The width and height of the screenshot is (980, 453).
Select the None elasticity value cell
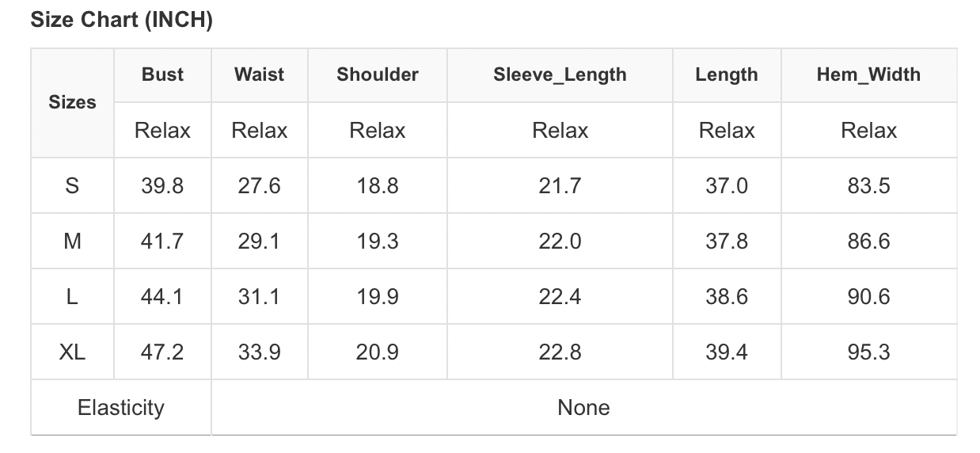(x=583, y=408)
